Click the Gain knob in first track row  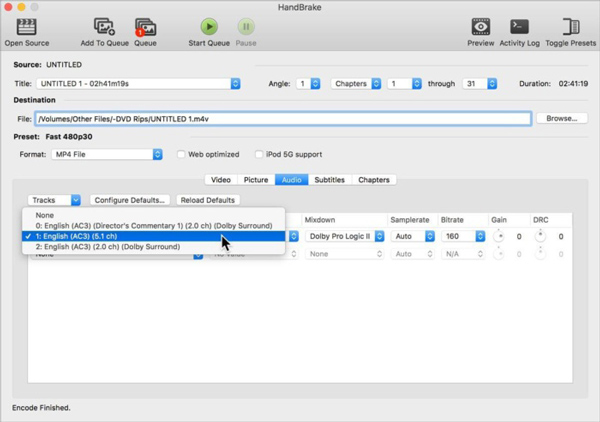[499, 236]
